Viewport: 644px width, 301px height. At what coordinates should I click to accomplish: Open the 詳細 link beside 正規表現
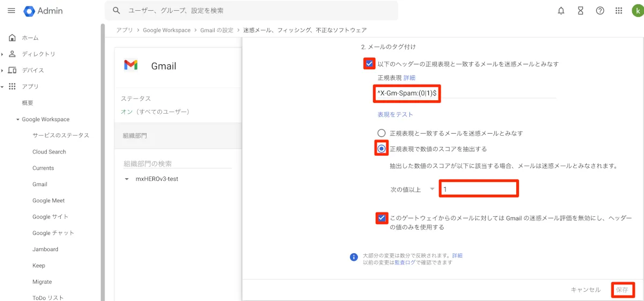[409, 78]
